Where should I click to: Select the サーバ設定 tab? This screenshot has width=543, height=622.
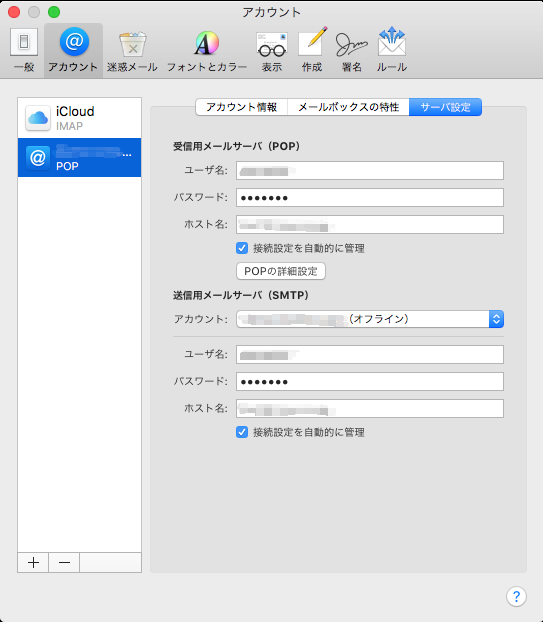point(445,107)
